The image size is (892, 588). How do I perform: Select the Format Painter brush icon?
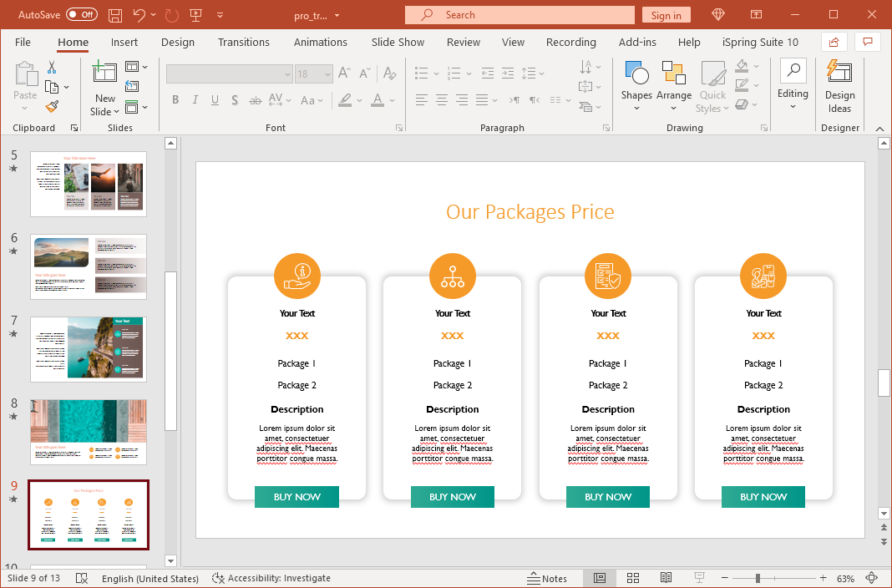pos(52,107)
